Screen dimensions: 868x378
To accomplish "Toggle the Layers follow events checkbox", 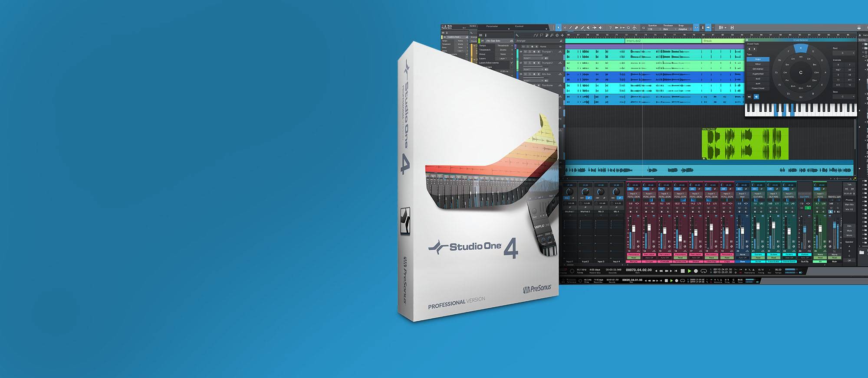I will click(512, 63).
